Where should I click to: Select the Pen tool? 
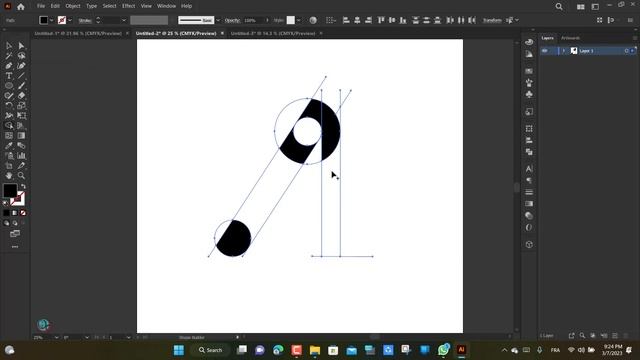pos(9,66)
